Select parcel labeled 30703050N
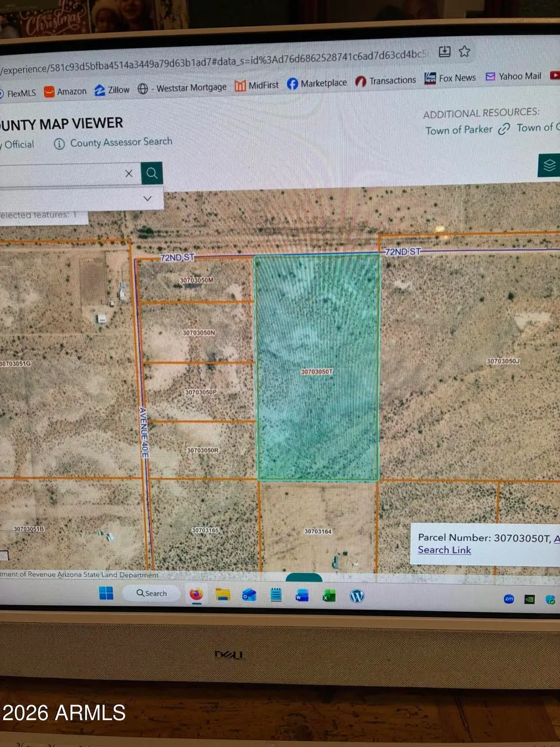560x747 pixels. pyautogui.click(x=198, y=333)
